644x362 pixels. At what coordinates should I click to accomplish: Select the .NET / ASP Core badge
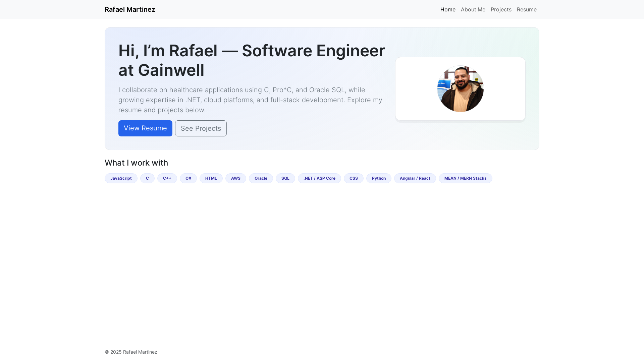(319, 178)
